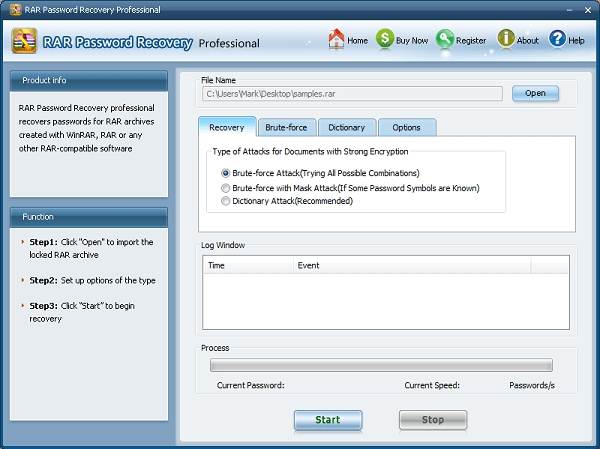Click the Register text label
Viewport: 600px width, 449px height.
coord(471,41)
